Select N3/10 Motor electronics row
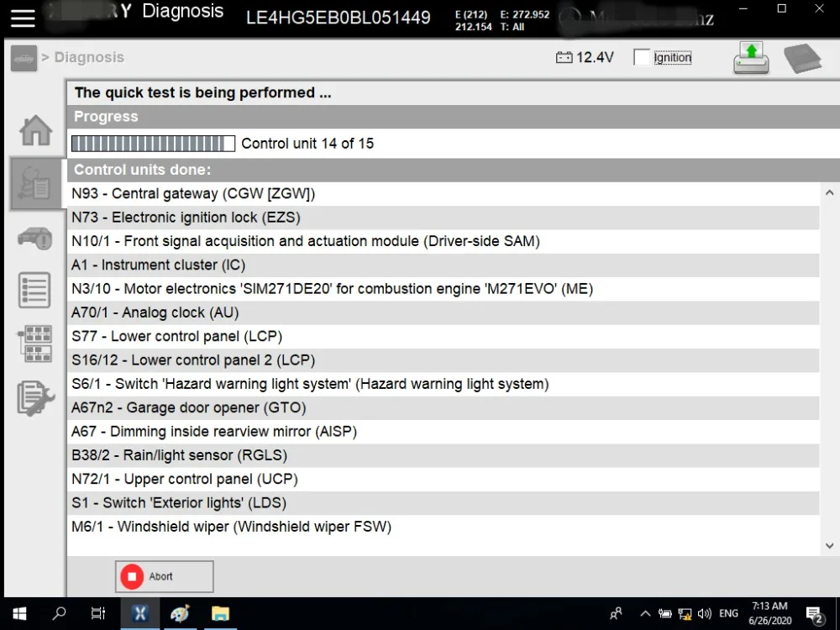Screen dimensions: 840x630 [x=444, y=289]
